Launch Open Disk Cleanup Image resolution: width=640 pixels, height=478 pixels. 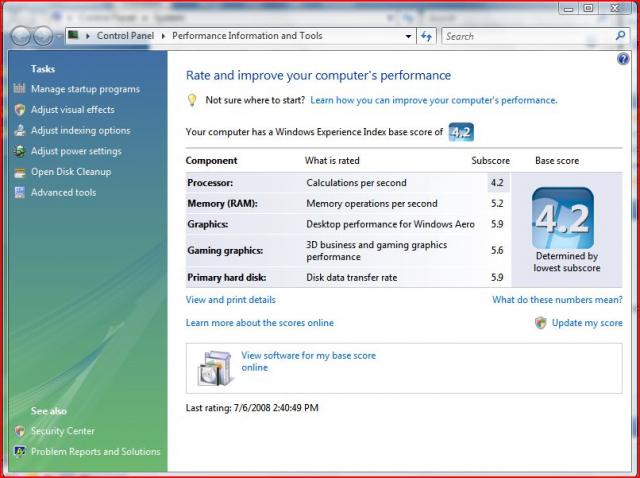[71, 172]
